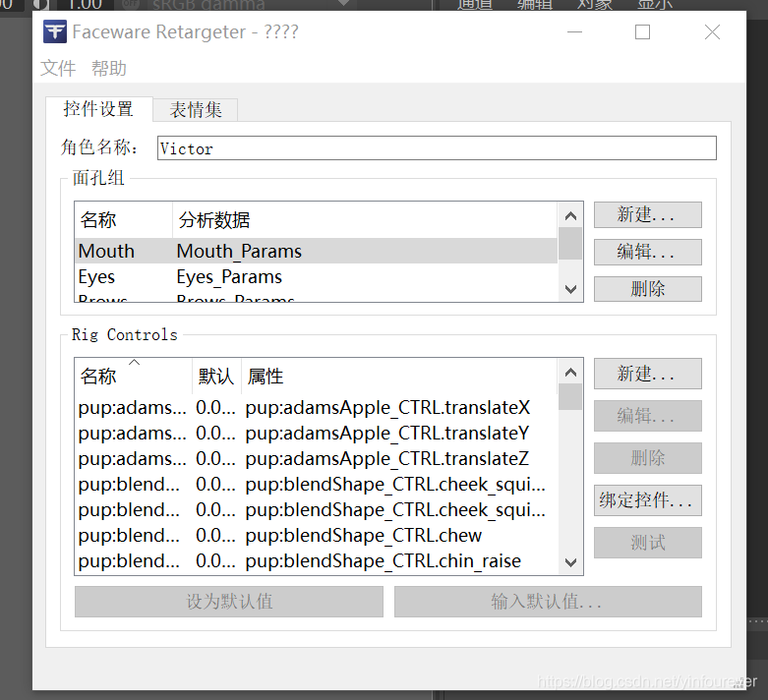Minimize the Faceware Retargeter window
The width and height of the screenshot is (768, 700).
click(574, 31)
